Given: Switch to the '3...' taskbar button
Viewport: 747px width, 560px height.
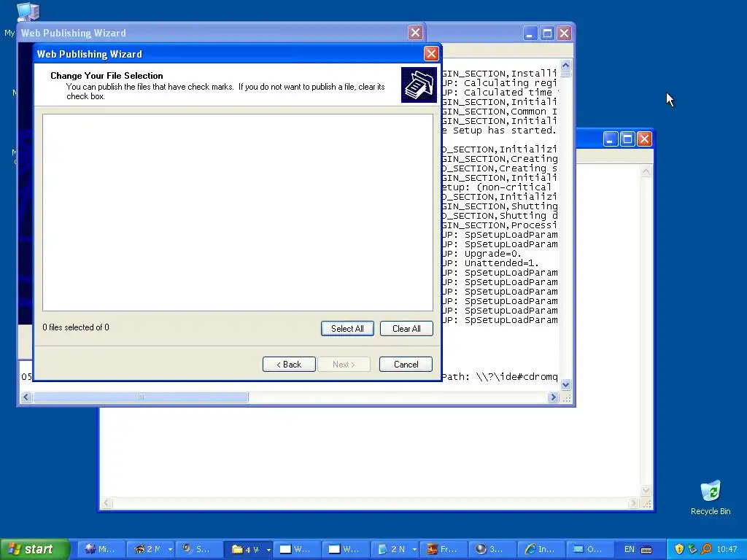Looking at the screenshot, I should [492, 549].
